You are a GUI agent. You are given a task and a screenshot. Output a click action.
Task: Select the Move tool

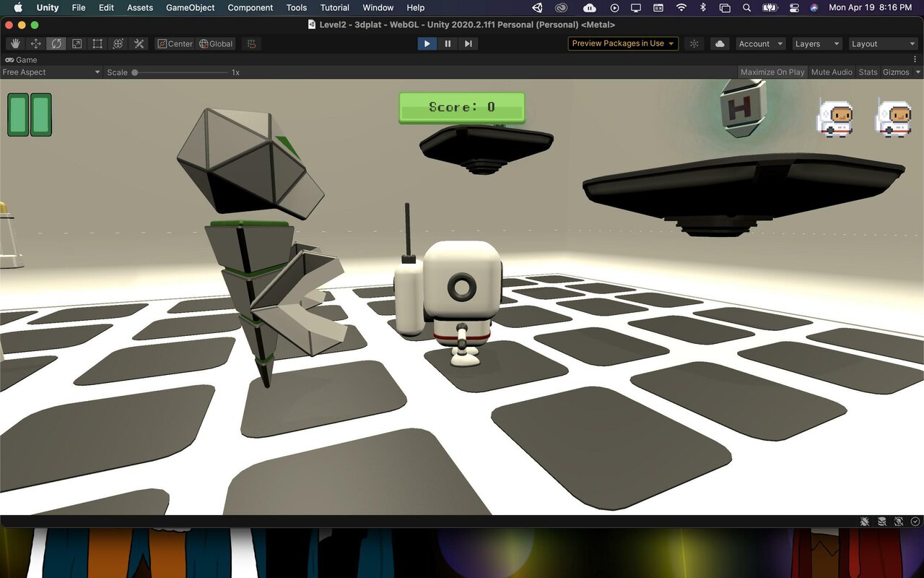click(35, 43)
